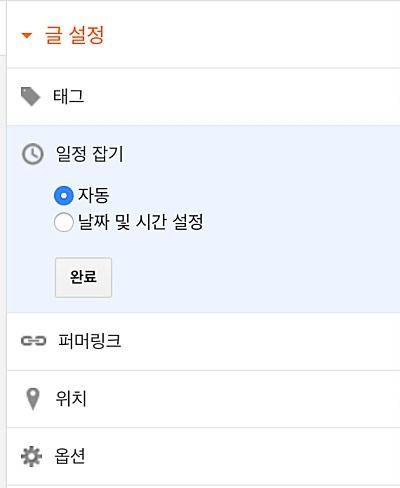Select the 자동 radio button
The image size is (400, 488).
64,195
